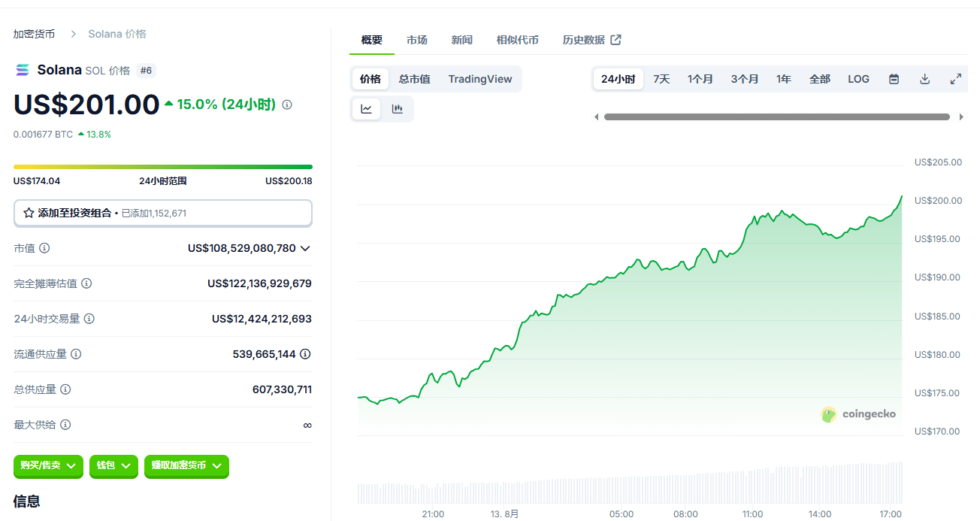Screen dimensions: 980x521
Task: Click Solana 价格 breadcrumb
Action: [x=117, y=34]
